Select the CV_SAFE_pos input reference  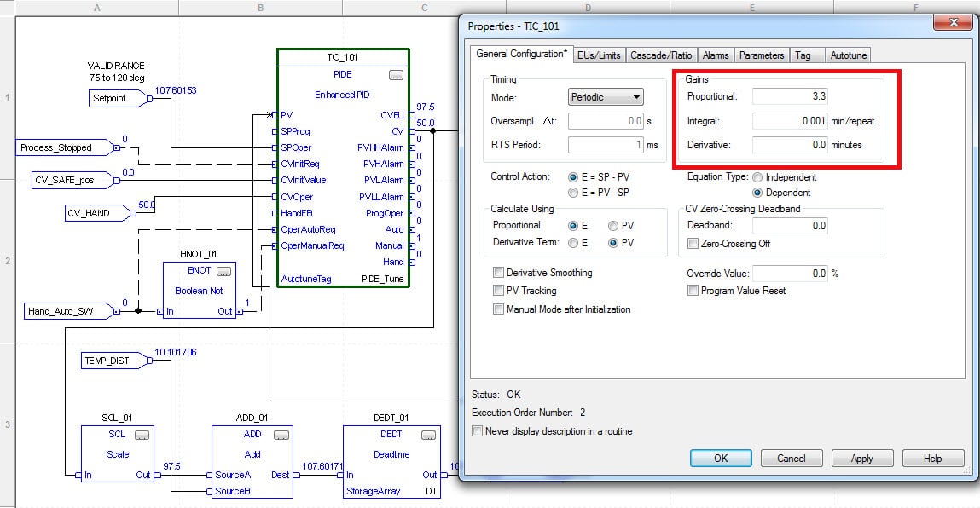point(75,180)
